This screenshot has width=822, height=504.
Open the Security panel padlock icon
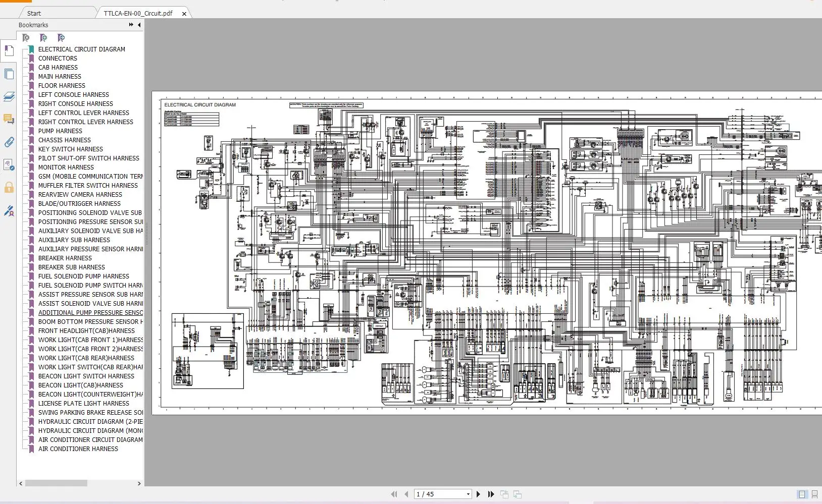tap(9, 188)
